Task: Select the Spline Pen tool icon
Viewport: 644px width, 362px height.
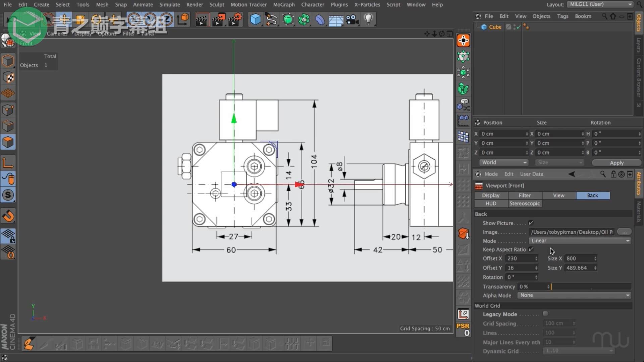Action: (x=271, y=19)
